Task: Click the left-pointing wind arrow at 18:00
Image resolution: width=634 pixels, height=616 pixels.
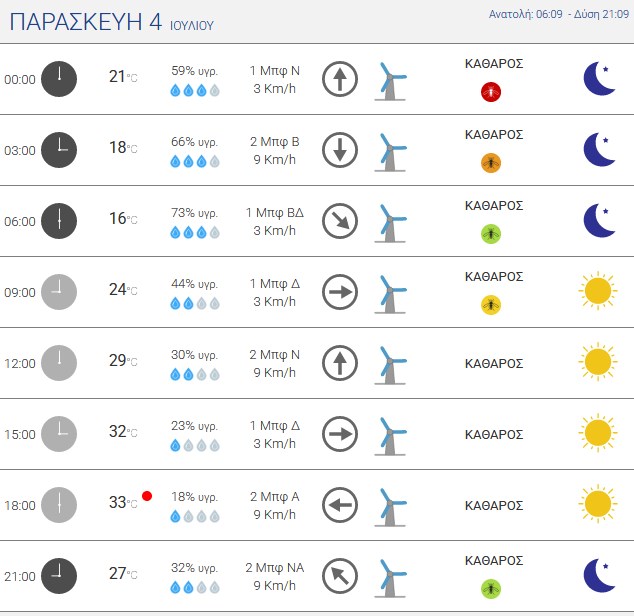Action: (340, 505)
